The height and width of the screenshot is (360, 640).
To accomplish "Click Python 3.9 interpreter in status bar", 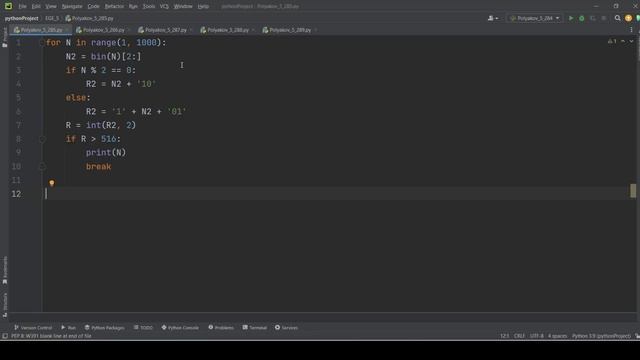I will tap(601, 336).
